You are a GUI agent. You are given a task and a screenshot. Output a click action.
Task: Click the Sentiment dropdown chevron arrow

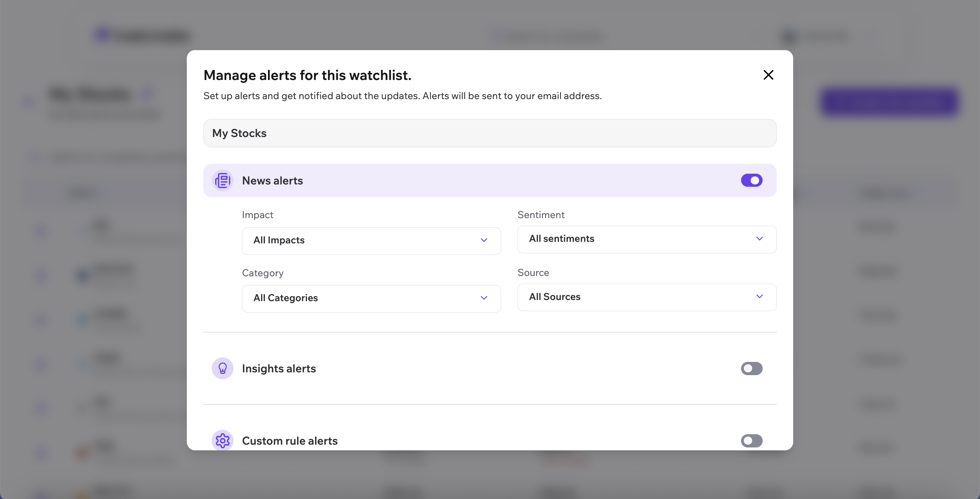[759, 239]
